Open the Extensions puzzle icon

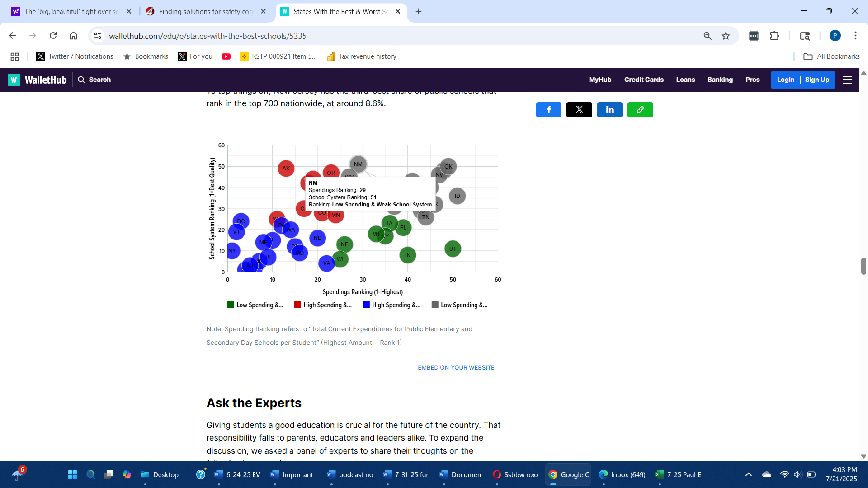click(x=774, y=36)
